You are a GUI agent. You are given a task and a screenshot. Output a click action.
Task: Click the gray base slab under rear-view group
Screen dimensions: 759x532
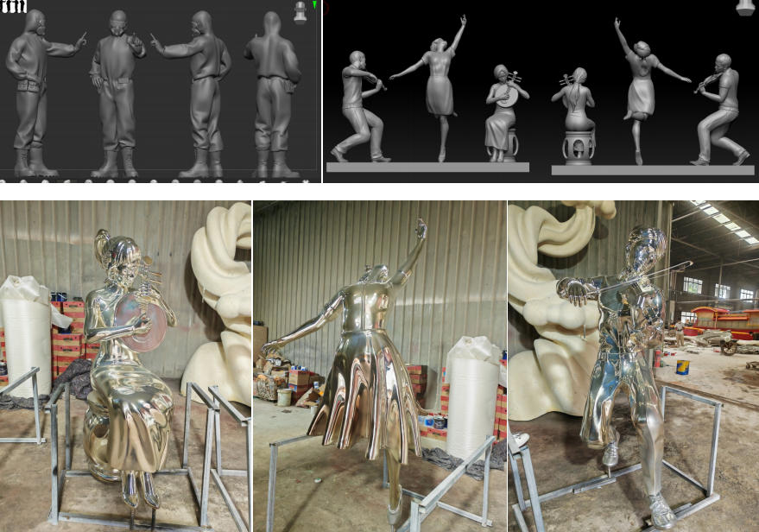click(x=652, y=170)
